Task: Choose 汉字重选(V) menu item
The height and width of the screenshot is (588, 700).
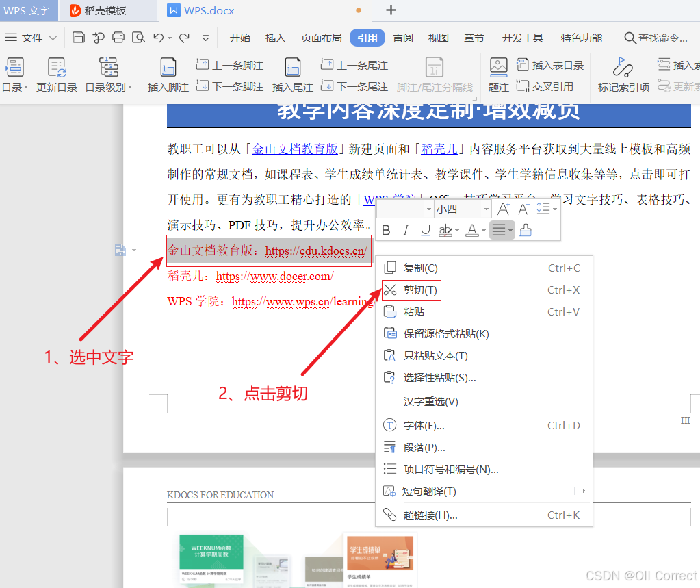Action: [484, 401]
